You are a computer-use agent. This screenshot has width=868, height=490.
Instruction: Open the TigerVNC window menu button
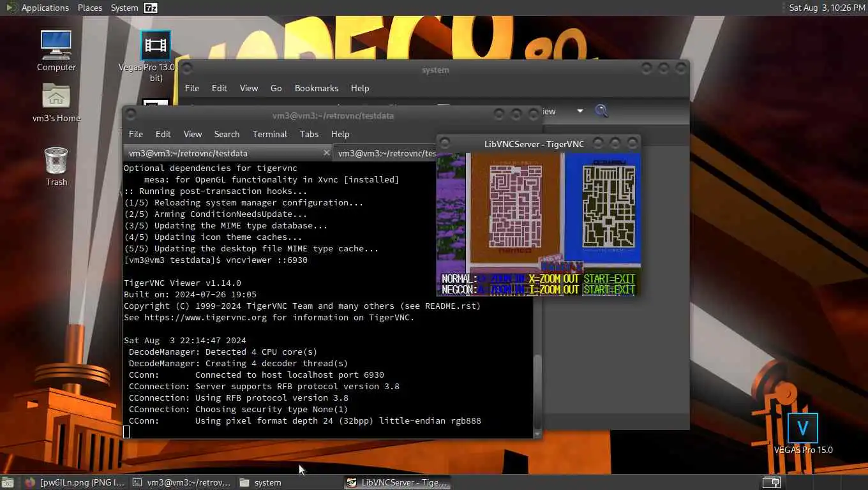pos(444,143)
